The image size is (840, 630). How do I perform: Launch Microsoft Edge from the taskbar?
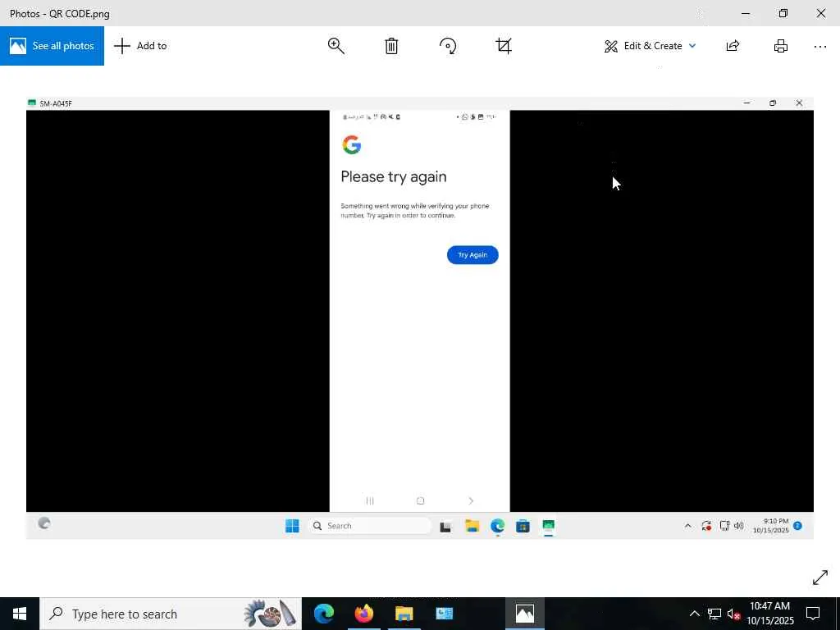click(x=323, y=614)
